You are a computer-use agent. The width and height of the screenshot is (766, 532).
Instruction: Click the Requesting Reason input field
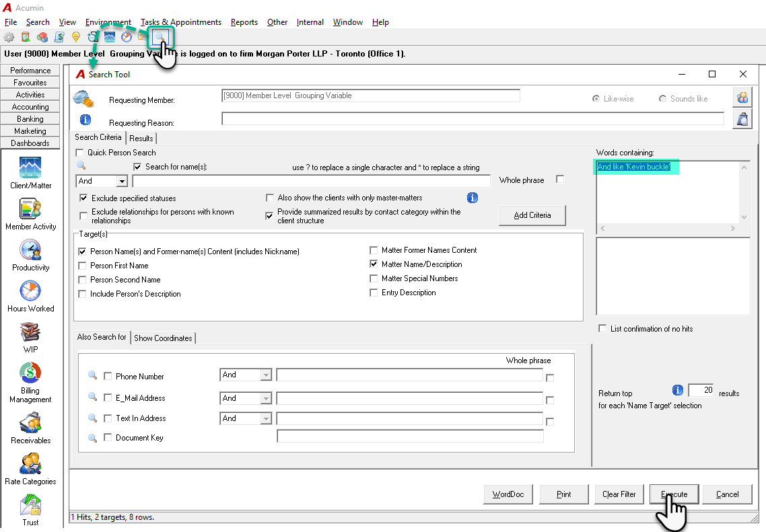click(x=473, y=118)
